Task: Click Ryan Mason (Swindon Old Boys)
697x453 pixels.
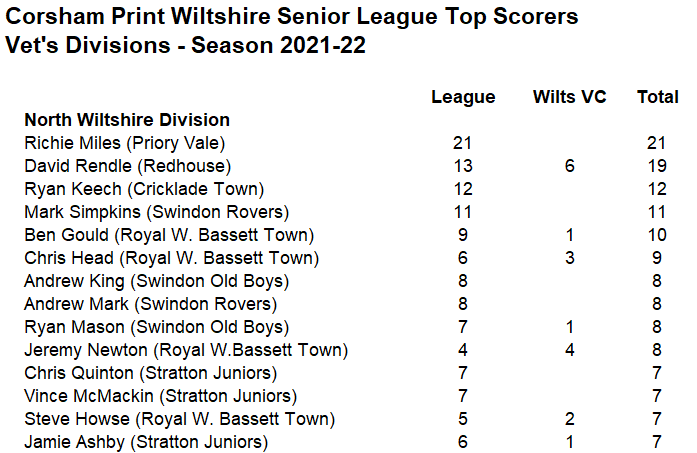Action: 156,328
